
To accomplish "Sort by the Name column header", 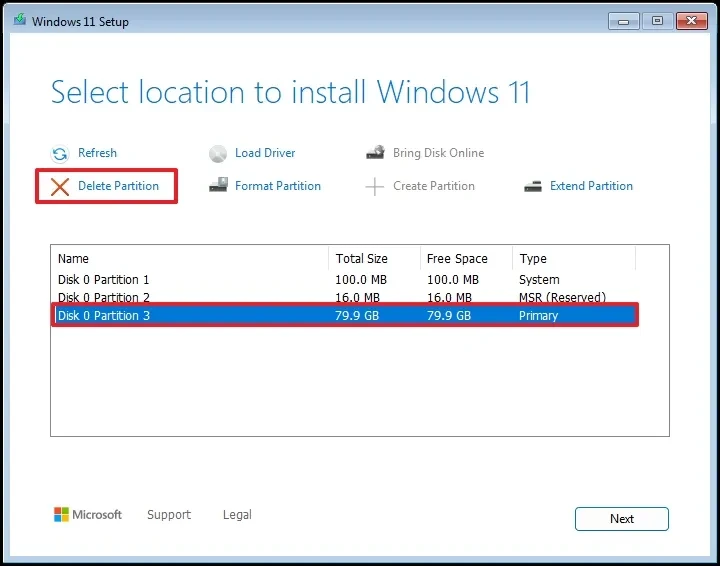I will point(190,258).
